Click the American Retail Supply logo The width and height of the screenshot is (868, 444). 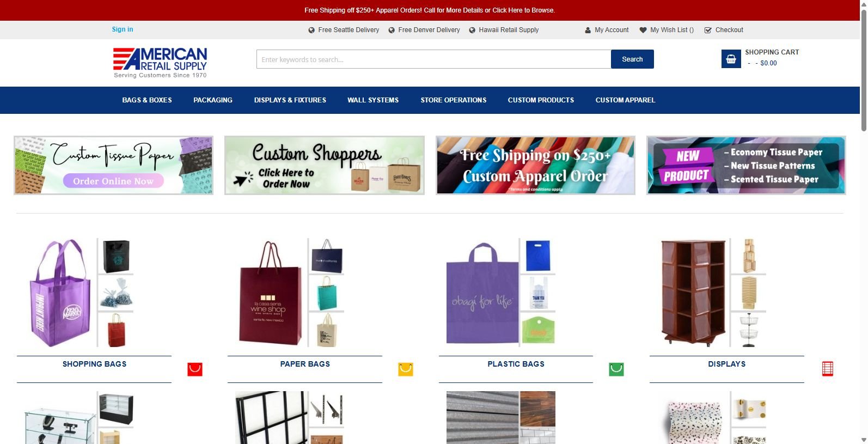[x=160, y=63]
